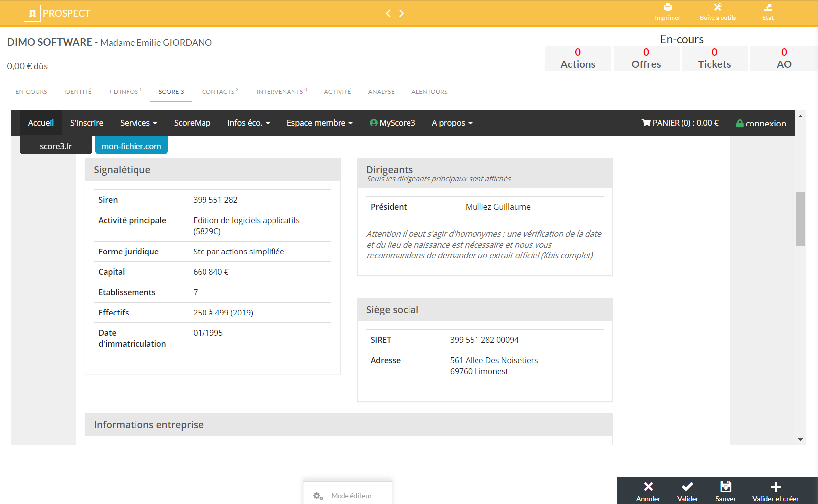This screenshot has height=504, width=818.
Task: Open the shopping cart Panier
Action: pyautogui.click(x=680, y=123)
